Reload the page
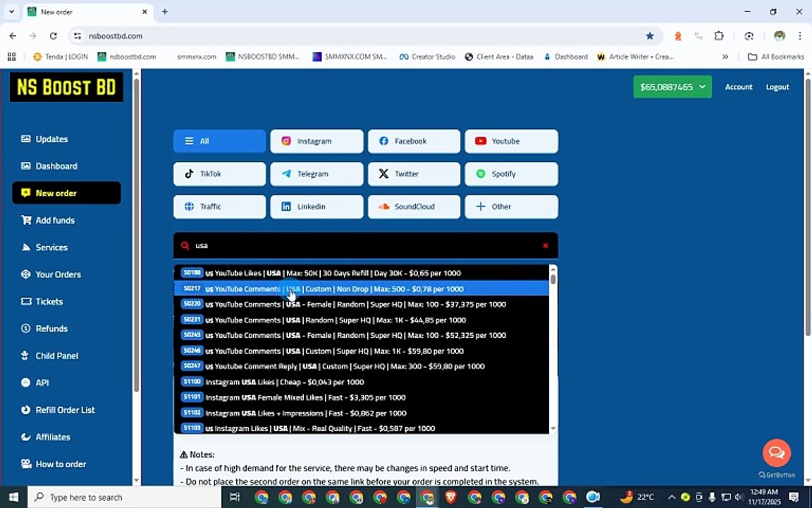 (53, 36)
